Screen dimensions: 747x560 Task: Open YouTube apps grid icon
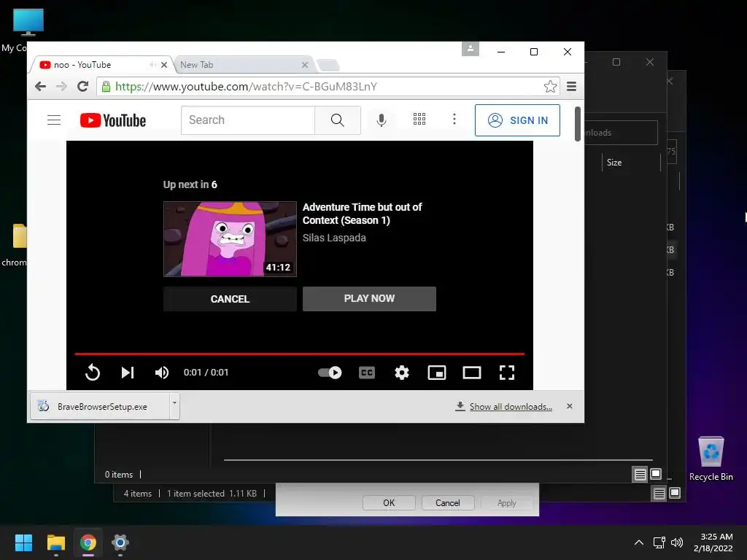(x=419, y=119)
